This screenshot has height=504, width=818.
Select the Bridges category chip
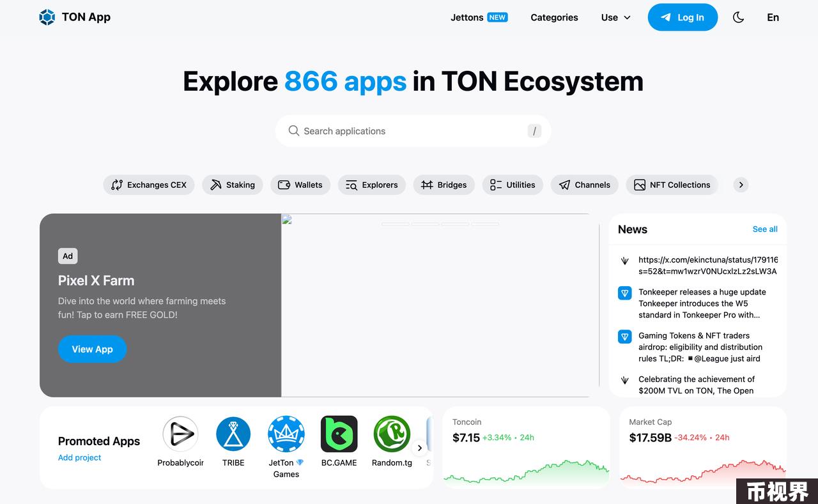click(x=444, y=185)
